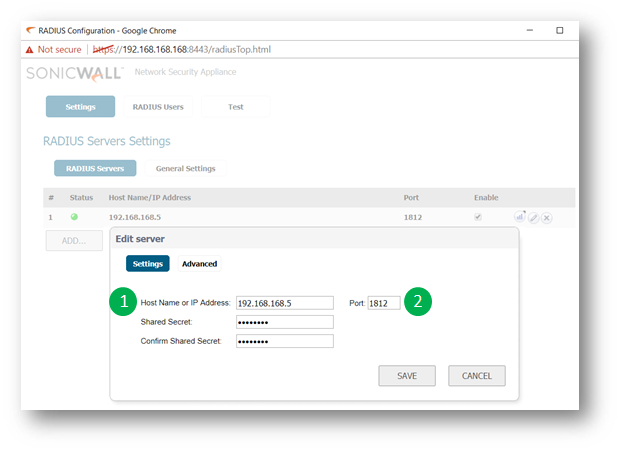Select Settings tab in Edit server dialog
This screenshot has height=452, width=621.
click(148, 263)
